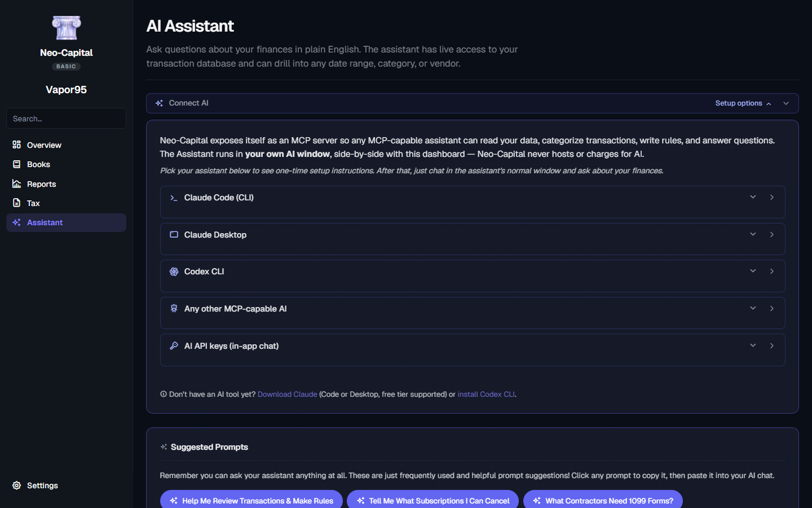
Task: Follow the install Codex CLI link
Action: click(x=486, y=395)
